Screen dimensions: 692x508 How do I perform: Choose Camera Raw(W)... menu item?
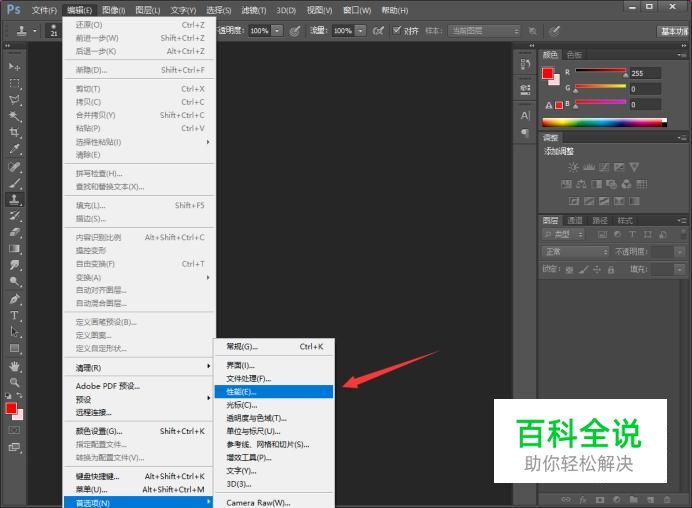point(274,502)
